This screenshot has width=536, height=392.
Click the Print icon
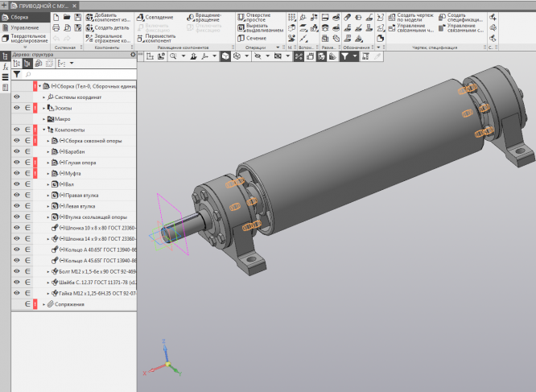point(55,27)
